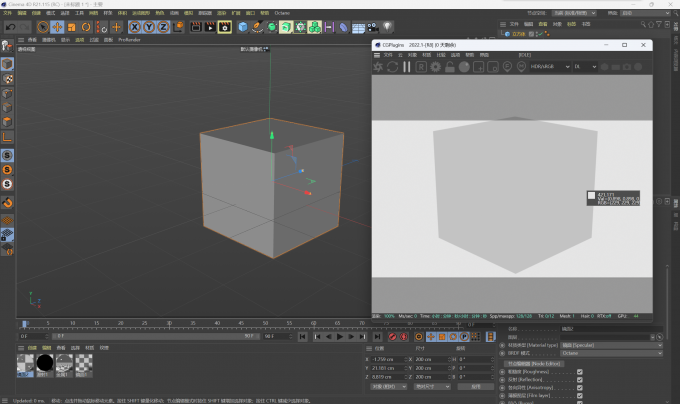The image size is (680, 404).
Task: Toggle the Reflection checkbox
Action: (580, 380)
